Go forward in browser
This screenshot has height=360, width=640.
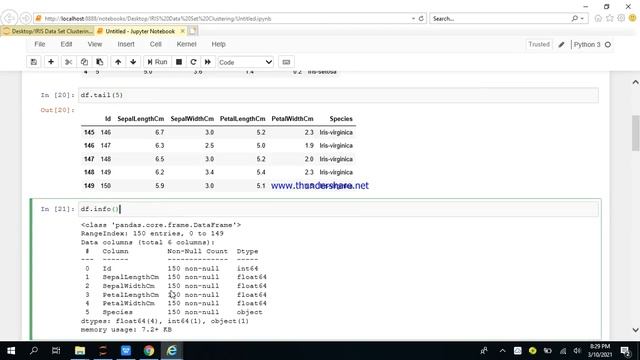[x=26, y=18]
